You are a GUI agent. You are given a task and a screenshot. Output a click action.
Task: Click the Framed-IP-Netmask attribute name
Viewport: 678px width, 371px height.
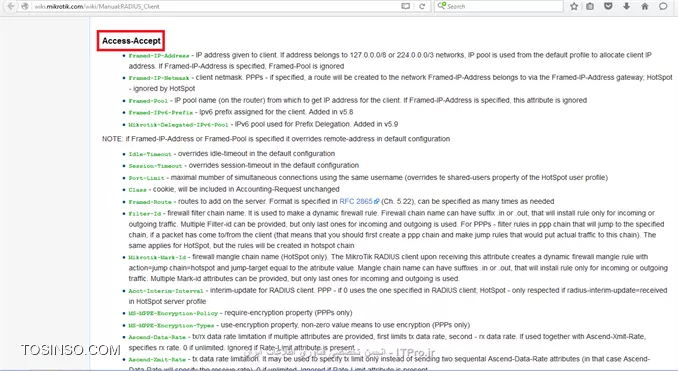(159, 78)
